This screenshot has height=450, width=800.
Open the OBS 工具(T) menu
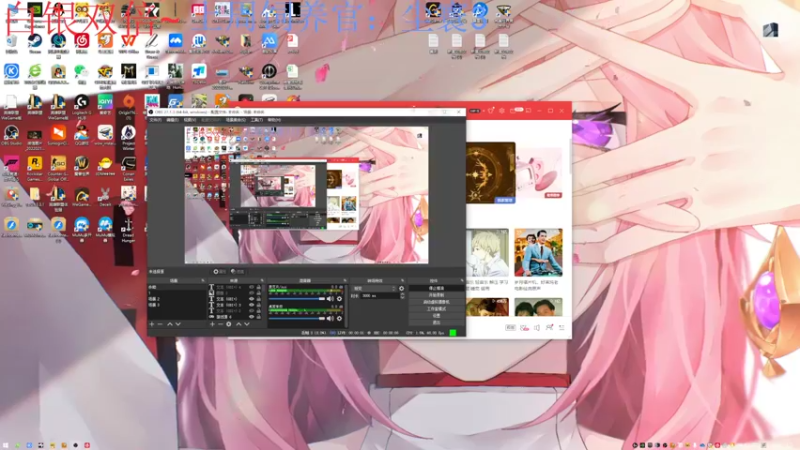click(257, 120)
